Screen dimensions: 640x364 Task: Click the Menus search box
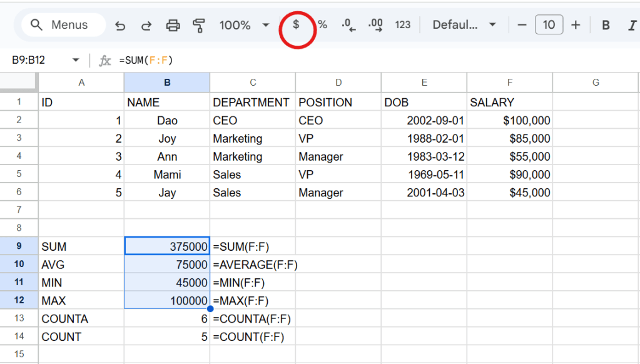pos(60,25)
